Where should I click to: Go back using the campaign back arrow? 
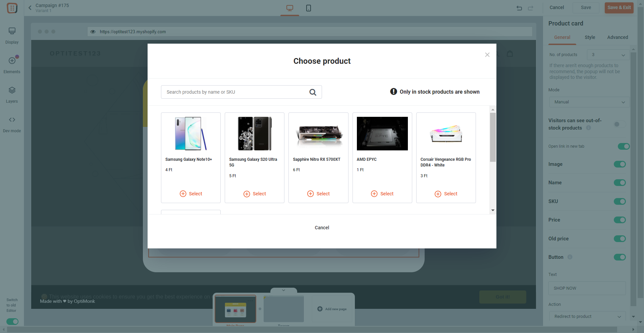30,8
